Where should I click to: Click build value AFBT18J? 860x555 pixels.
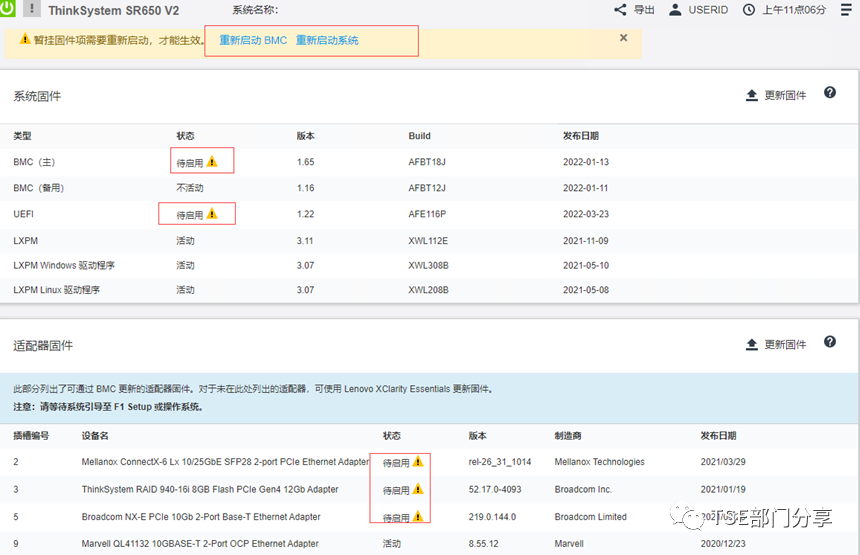427,162
